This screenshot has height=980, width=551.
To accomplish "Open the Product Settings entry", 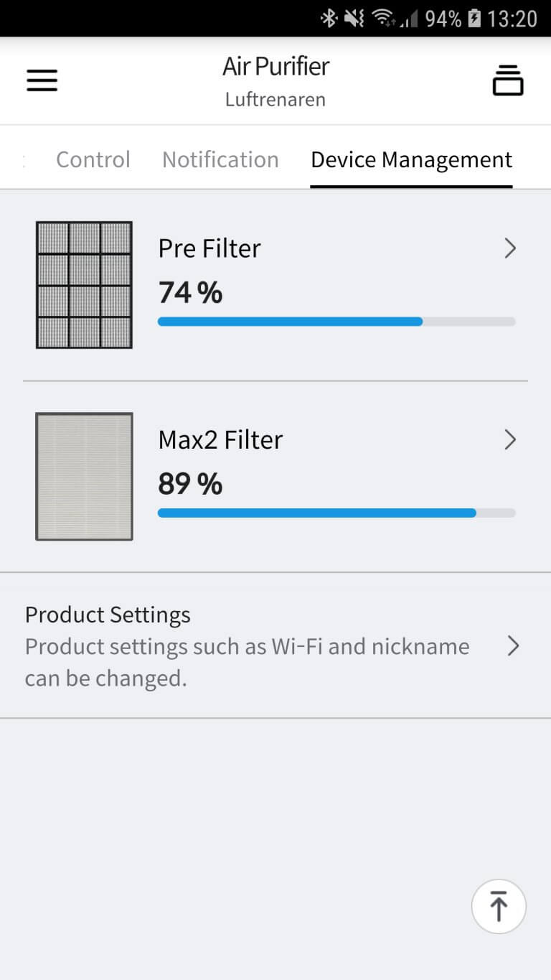I will click(275, 645).
